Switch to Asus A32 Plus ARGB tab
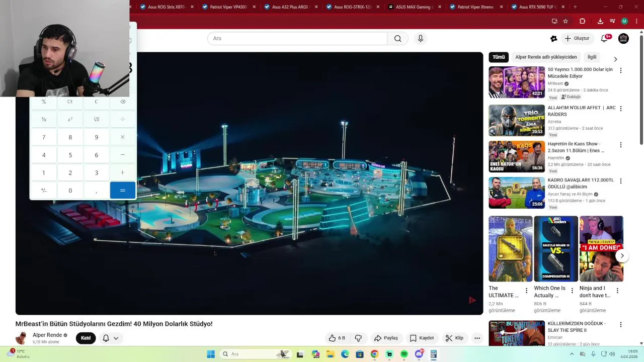The height and width of the screenshot is (362, 644). [291, 7]
